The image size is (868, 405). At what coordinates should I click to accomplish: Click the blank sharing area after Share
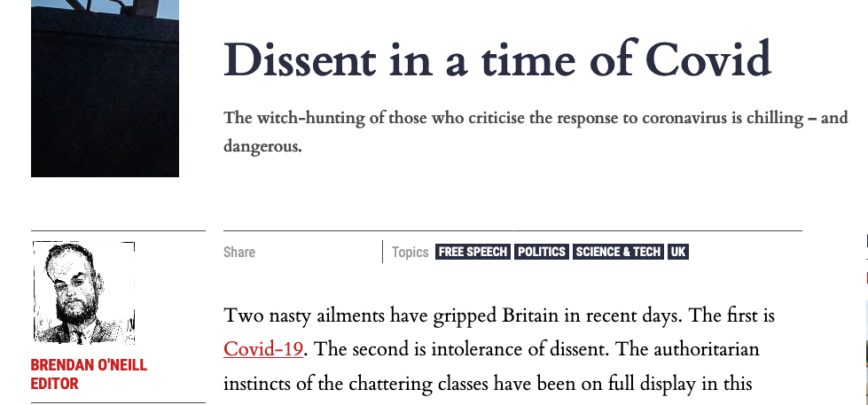click(318, 253)
